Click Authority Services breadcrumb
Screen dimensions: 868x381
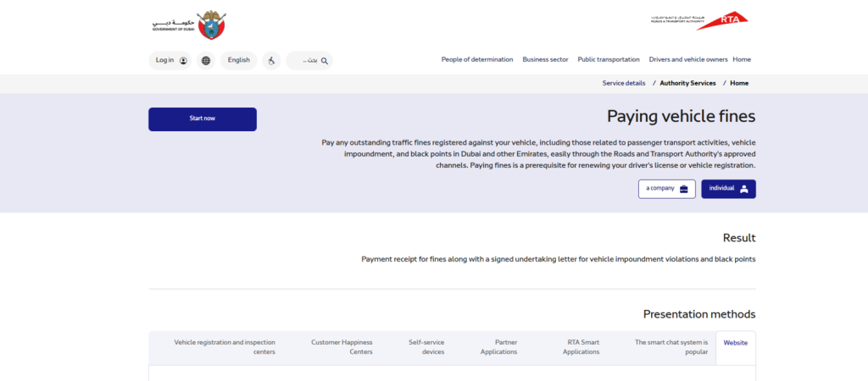click(x=687, y=84)
